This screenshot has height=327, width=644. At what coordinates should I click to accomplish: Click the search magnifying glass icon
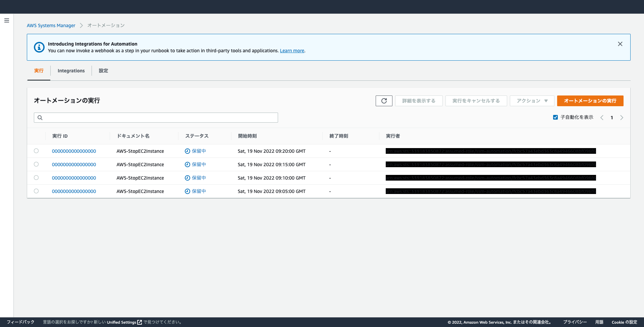(x=40, y=118)
